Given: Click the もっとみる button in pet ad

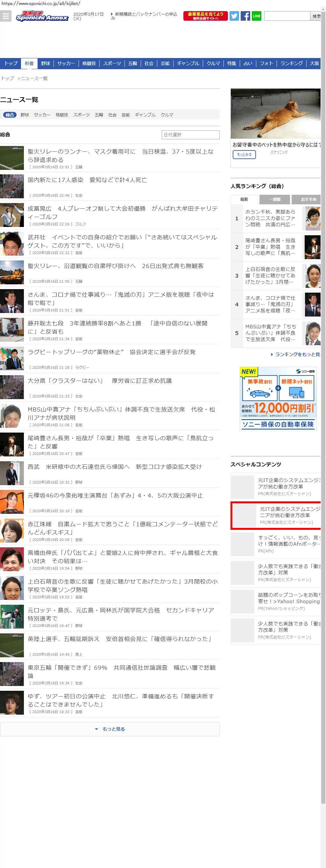Looking at the screenshot, I should point(244,154).
